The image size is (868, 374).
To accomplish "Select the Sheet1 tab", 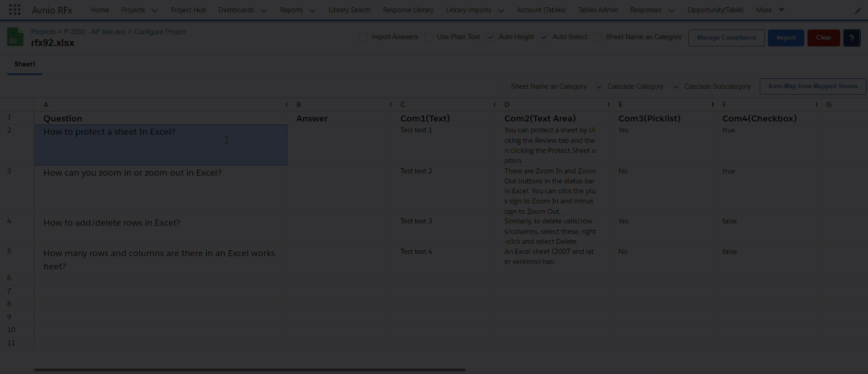I will pyautogui.click(x=25, y=64).
